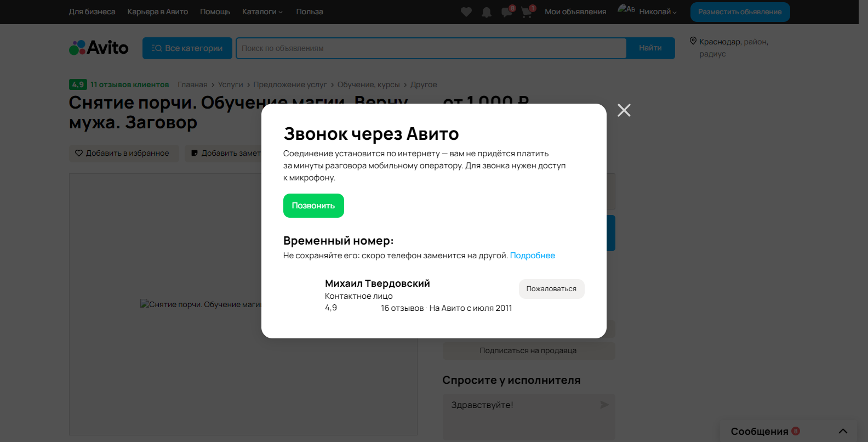
Task: Open the Обучение, курсы breadcrumb
Action: click(369, 84)
